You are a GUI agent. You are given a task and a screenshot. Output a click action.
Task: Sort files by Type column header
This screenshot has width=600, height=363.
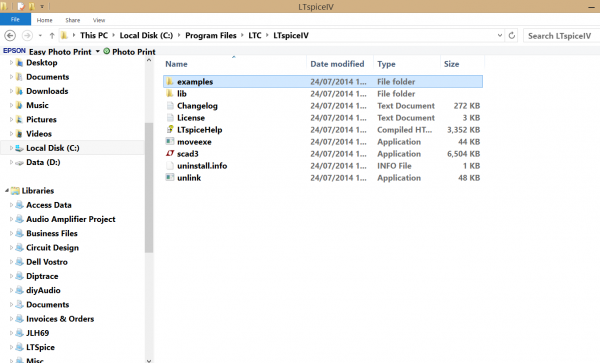(x=386, y=64)
